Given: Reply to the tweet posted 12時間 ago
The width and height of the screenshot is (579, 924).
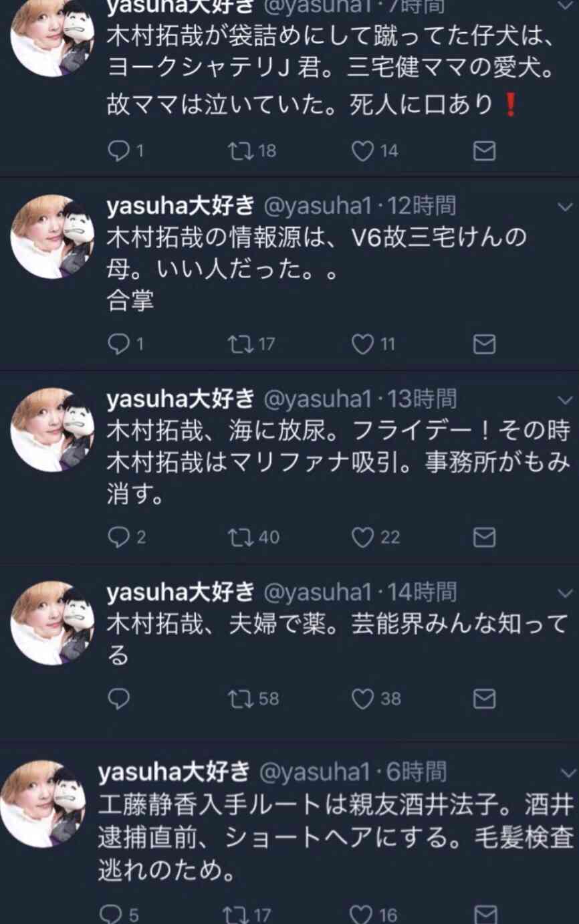Looking at the screenshot, I should (x=118, y=344).
